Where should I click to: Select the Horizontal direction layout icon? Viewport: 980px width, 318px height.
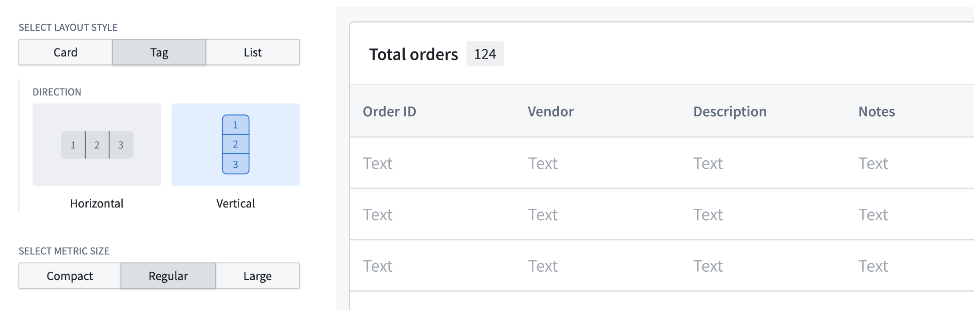click(x=96, y=144)
